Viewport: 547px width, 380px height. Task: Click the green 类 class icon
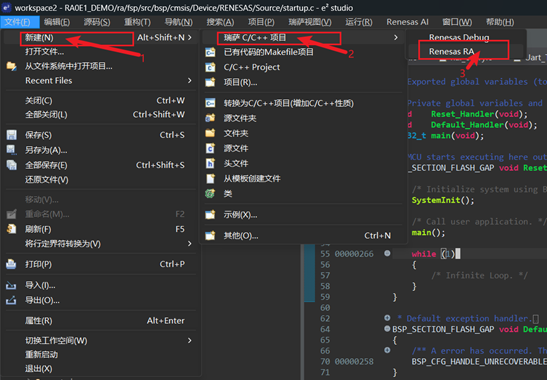210,193
